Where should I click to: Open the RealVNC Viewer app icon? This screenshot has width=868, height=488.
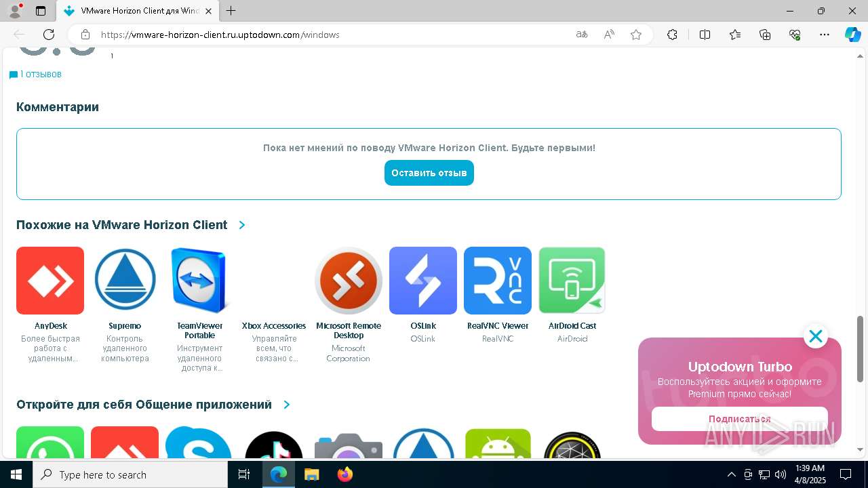point(498,281)
